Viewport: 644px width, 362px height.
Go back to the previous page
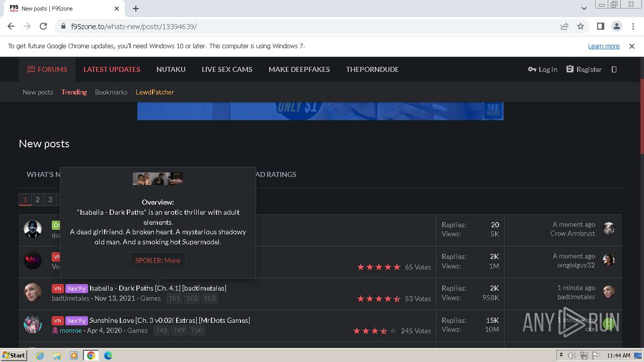11,26
